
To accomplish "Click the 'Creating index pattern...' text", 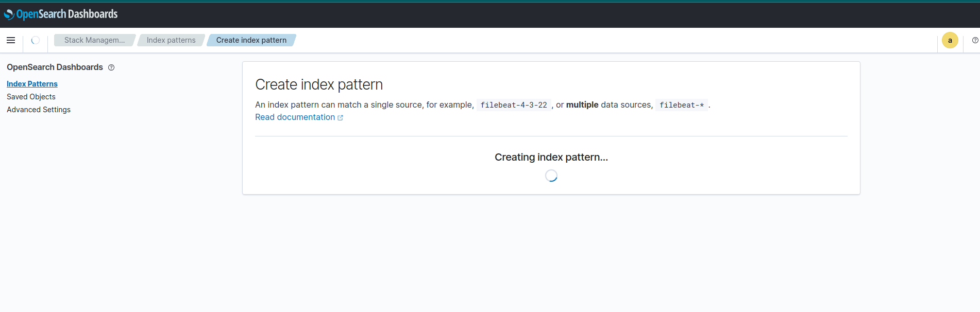I will (x=551, y=157).
